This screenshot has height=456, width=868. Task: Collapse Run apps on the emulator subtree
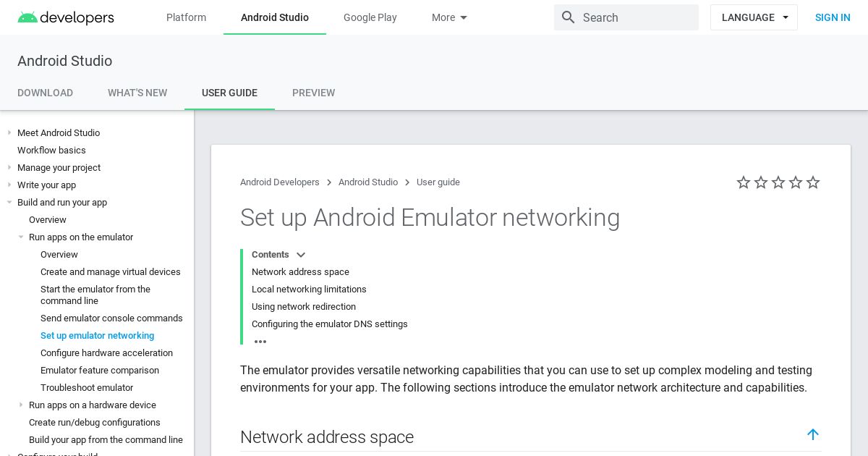pyautogui.click(x=21, y=237)
